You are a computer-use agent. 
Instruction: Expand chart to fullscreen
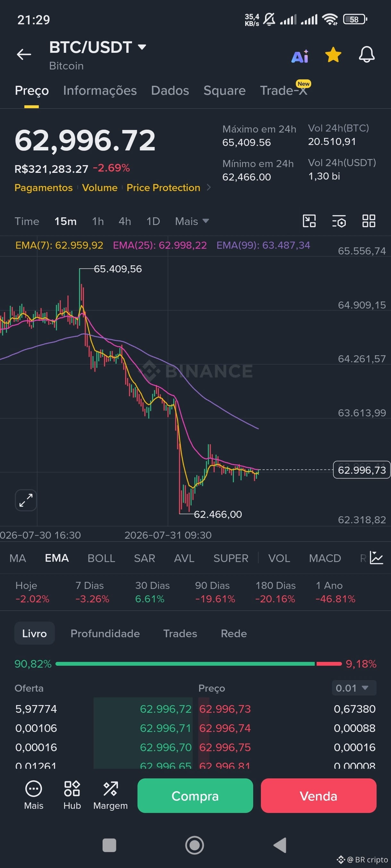point(26,500)
